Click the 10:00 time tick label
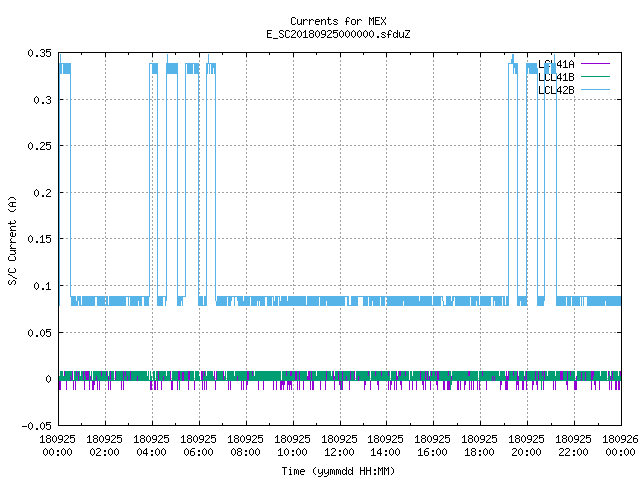Viewport: 640px width, 480px height. (x=292, y=452)
